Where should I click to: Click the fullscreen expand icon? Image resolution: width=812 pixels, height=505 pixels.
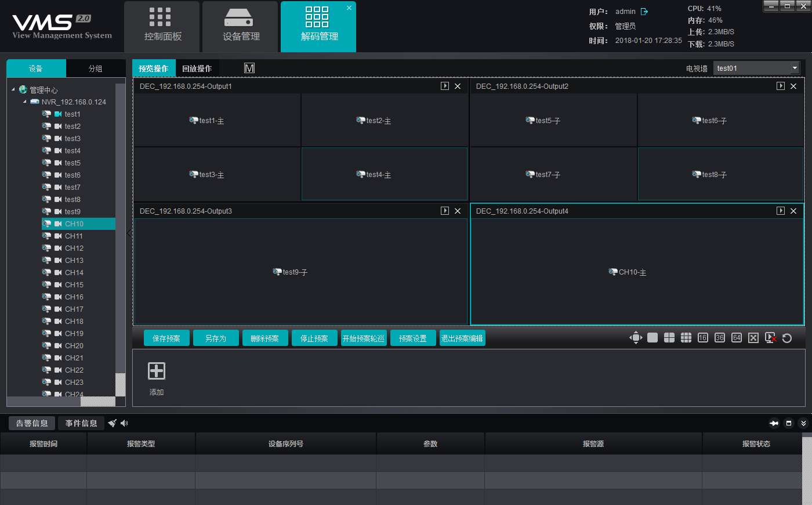tap(753, 338)
